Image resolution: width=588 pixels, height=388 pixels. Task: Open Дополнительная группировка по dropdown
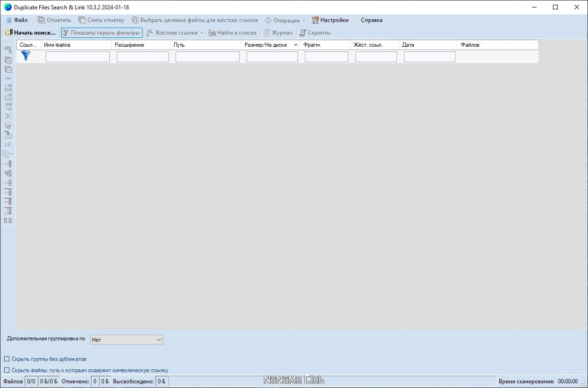click(127, 340)
